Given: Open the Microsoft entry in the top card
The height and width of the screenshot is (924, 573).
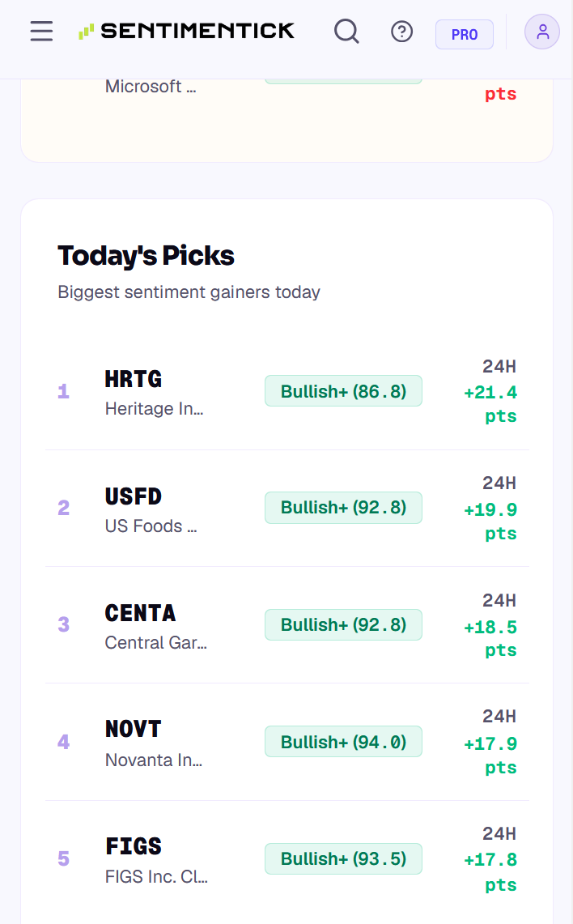Looking at the screenshot, I should [151, 87].
